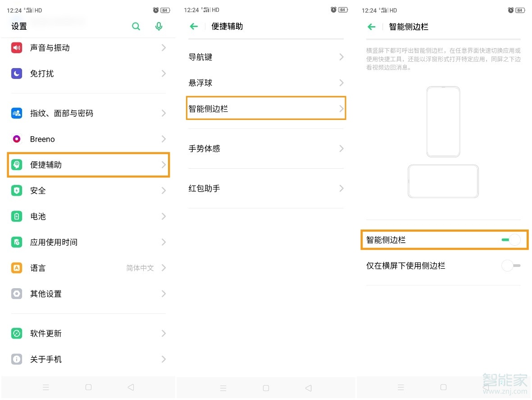Tap the 电池 battery icon
Viewport: 532px width, 400px height.
pos(17,216)
